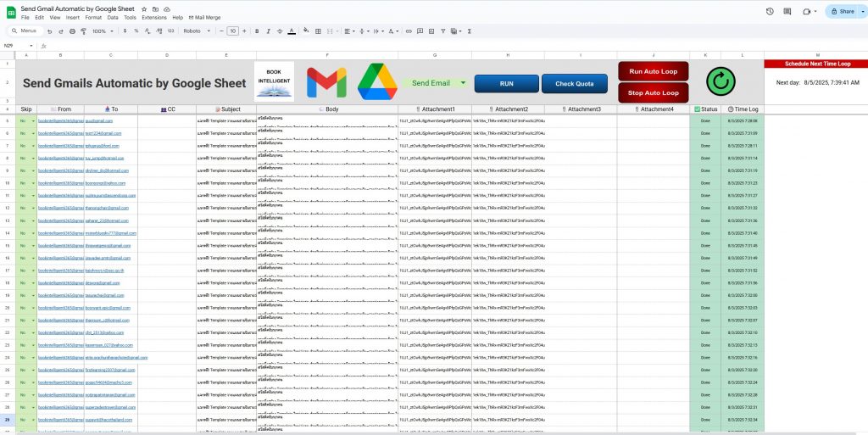Show all comments panel
Image resolution: width=868 pixels, height=435 pixels.
click(x=787, y=12)
